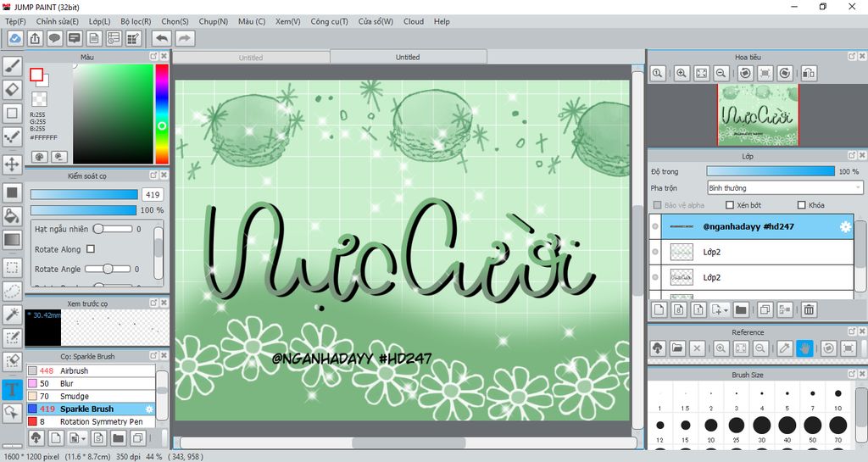The width and height of the screenshot is (868, 462).
Task: Float the Lớp layers panel
Action: click(x=851, y=155)
